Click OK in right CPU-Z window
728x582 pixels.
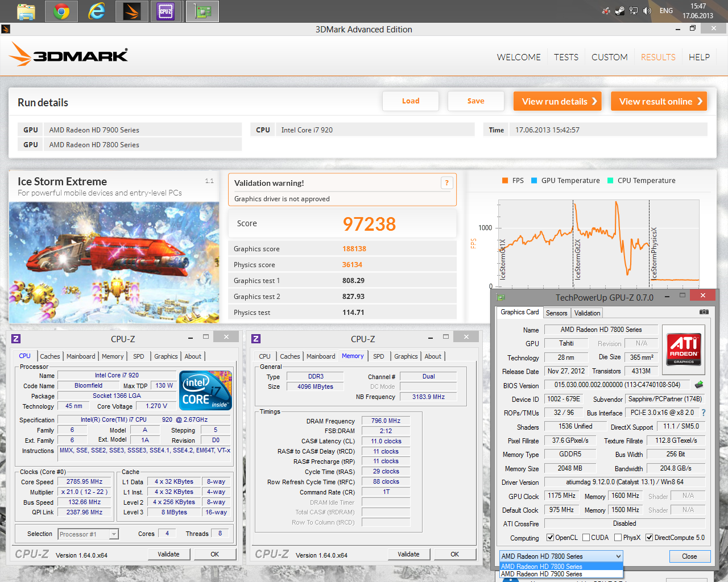point(454,554)
